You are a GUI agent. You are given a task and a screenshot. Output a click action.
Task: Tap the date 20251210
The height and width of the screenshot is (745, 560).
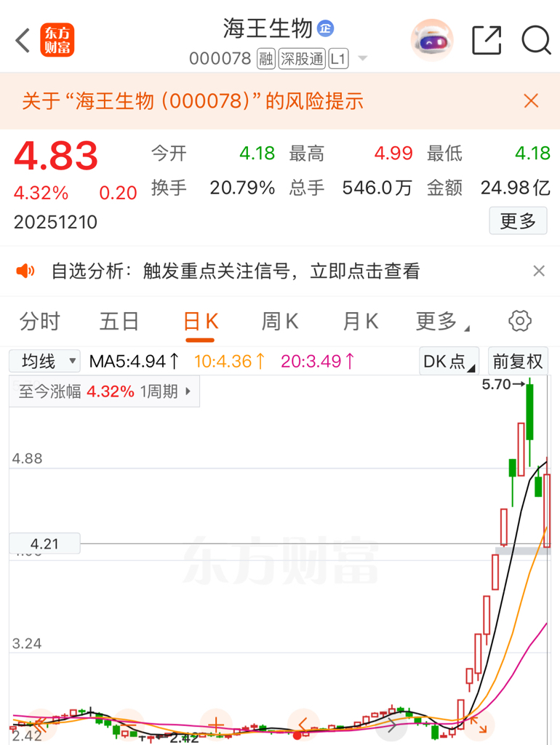pos(55,222)
